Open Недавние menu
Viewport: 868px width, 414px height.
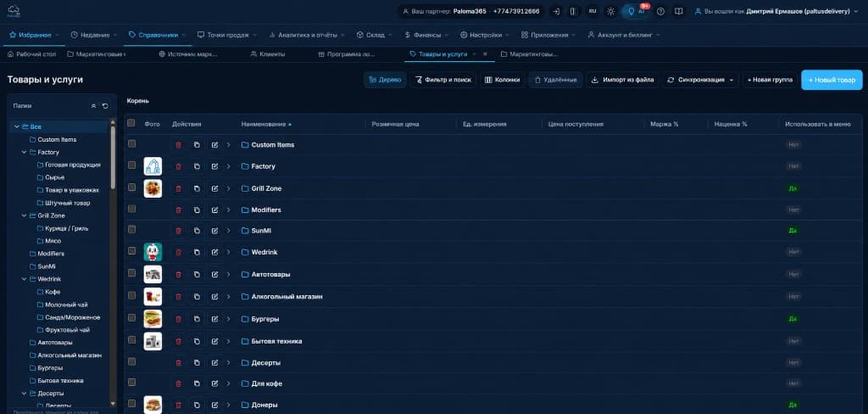tap(94, 35)
